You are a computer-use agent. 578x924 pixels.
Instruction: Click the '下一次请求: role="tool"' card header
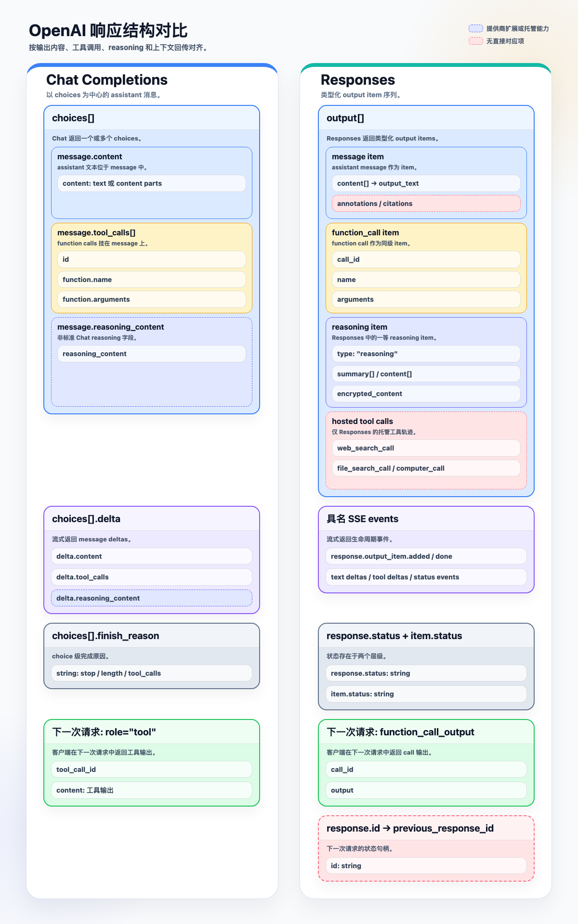point(152,732)
